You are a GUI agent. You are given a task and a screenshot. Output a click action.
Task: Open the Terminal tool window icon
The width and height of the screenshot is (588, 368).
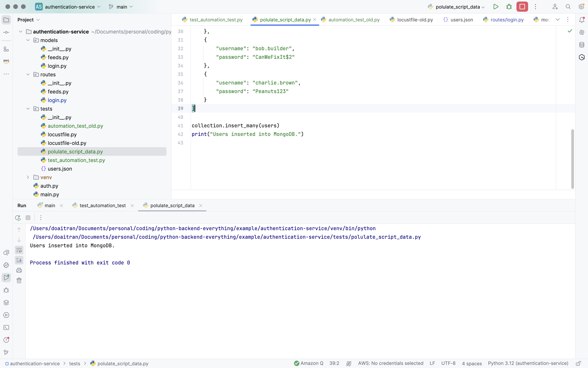[6, 328]
